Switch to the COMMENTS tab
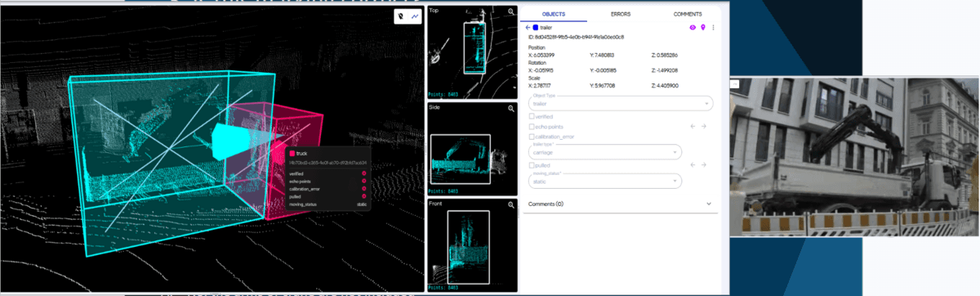Image resolution: width=980 pixels, height=296 pixels. click(x=688, y=15)
